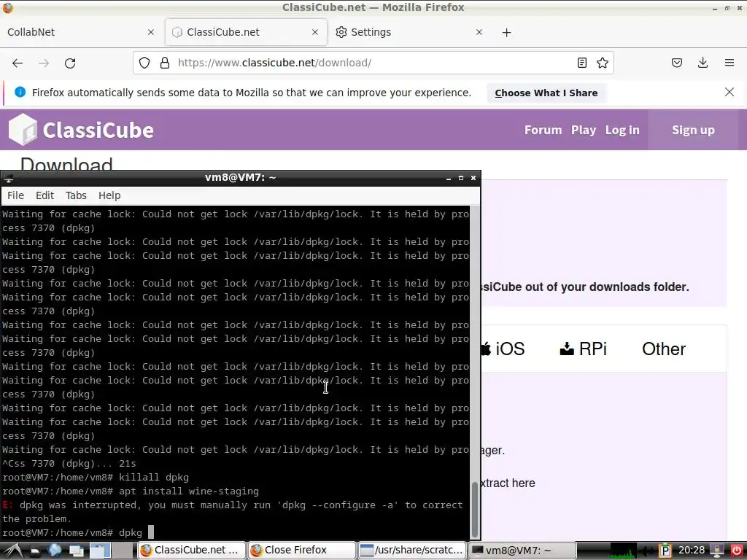
Task: Switch to /usr/share/scratc... taskbar window
Action: point(412,551)
